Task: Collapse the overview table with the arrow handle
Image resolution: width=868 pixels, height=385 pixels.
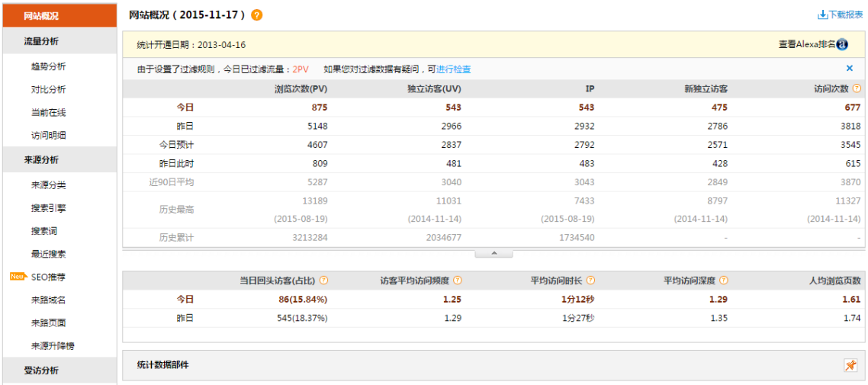Action: 493,253
